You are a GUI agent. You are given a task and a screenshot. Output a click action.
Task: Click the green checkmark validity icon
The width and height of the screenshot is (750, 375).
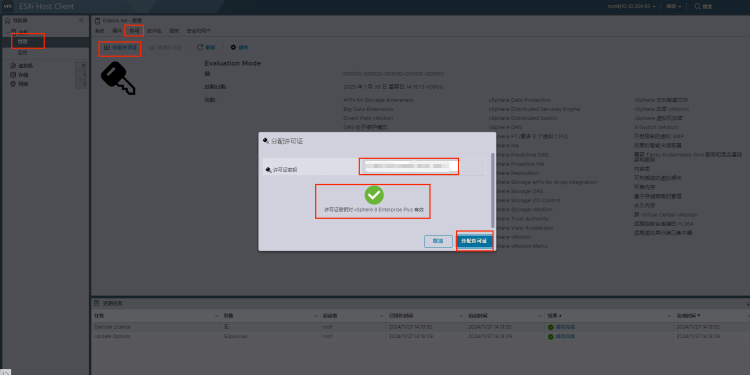(x=374, y=195)
